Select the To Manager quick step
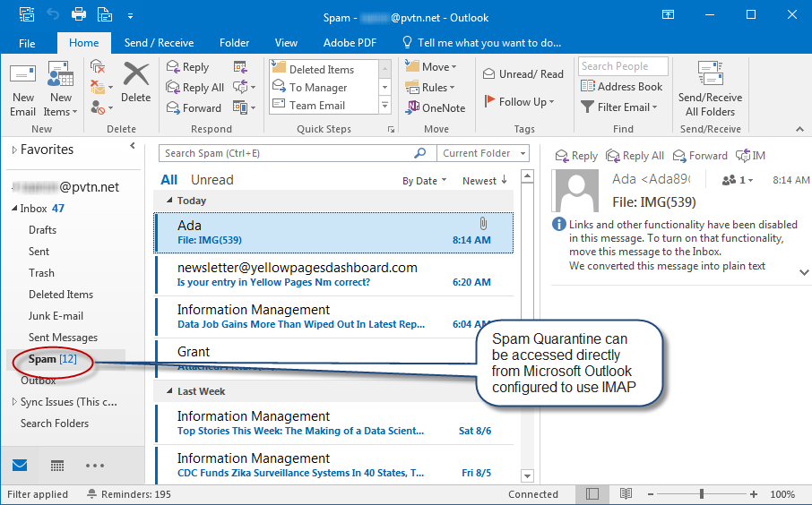 (324, 87)
